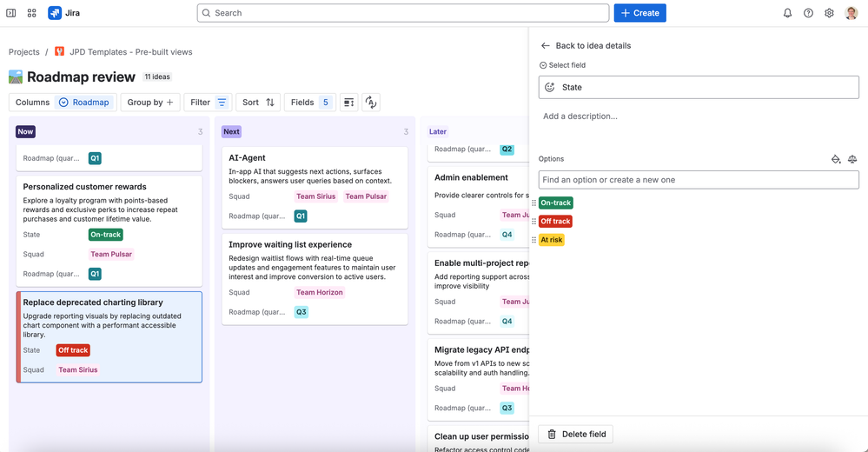The height and width of the screenshot is (452, 868).
Task: Click Team Horizon squad tag
Action: [320, 292]
